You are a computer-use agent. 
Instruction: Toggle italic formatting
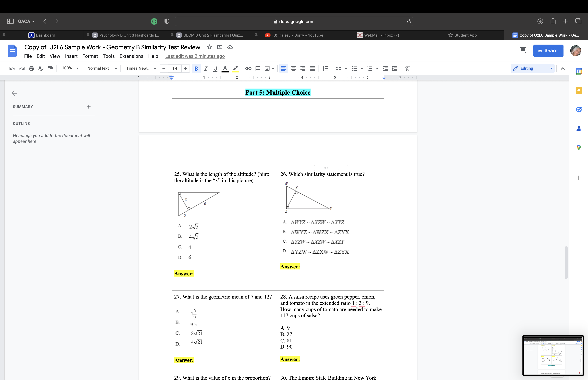tap(206, 68)
